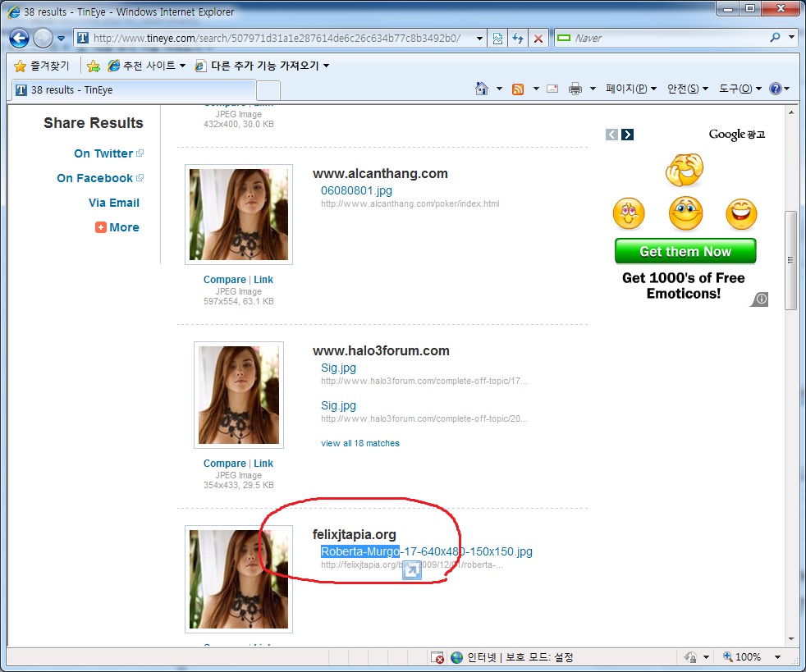Open the 안전(S) safety menu
This screenshot has width=806, height=672.
click(x=688, y=89)
